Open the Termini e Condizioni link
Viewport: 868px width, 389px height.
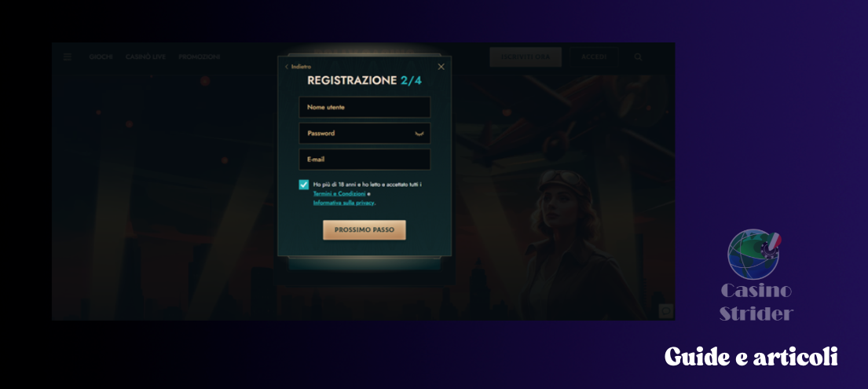click(x=339, y=194)
